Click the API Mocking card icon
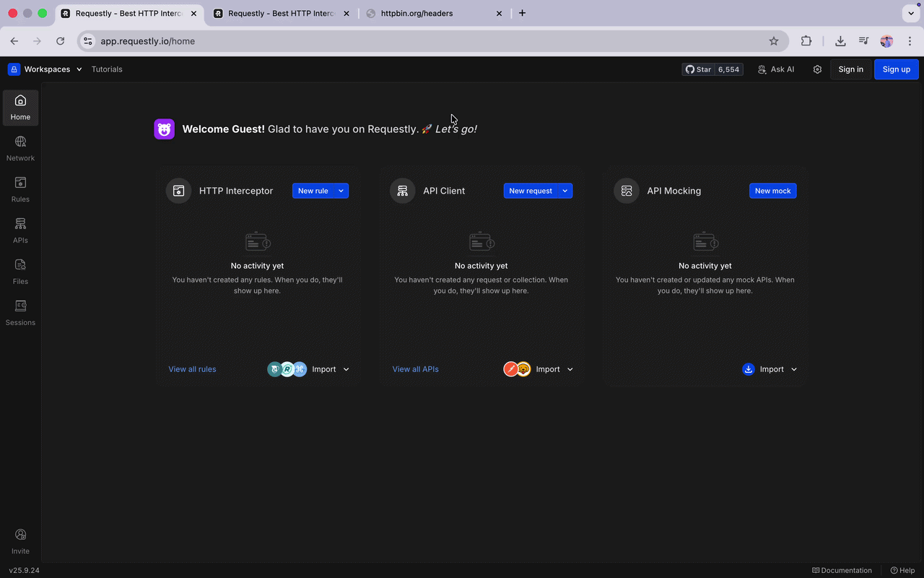The image size is (924, 578). click(627, 191)
